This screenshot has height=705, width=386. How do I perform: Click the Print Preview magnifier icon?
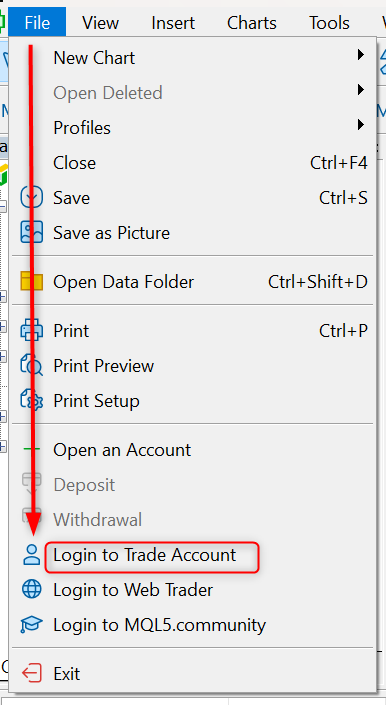point(31,365)
